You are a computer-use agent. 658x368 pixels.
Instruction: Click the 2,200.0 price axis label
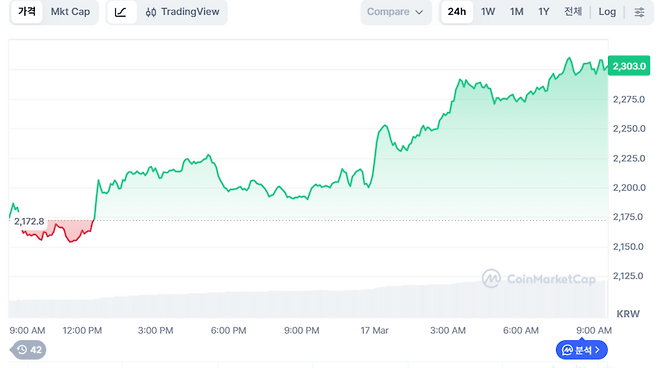tap(629, 188)
